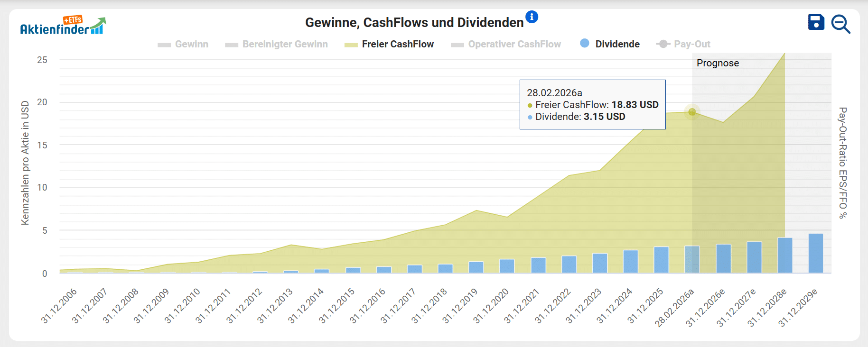Click the highlighted 28.02.2026a cash flow point
Image resolution: width=868 pixels, height=347 pixels.
(692, 112)
